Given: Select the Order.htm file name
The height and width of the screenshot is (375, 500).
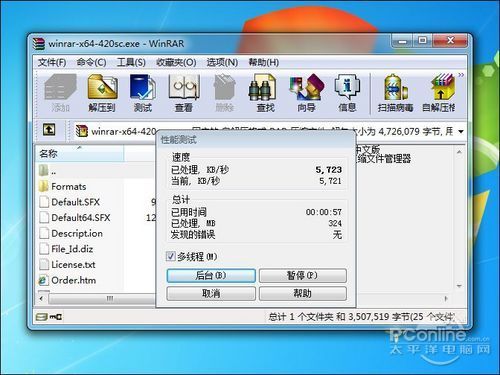Looking at the screenshot, I should [74, 280].
